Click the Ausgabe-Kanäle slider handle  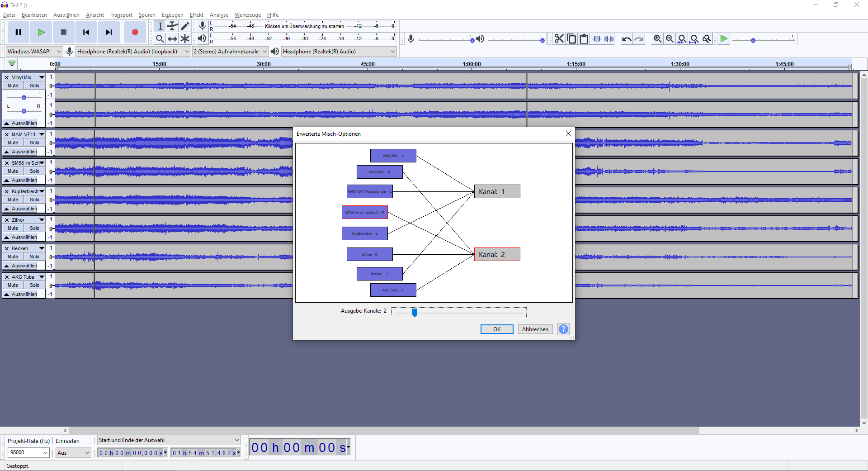point(415,312)
